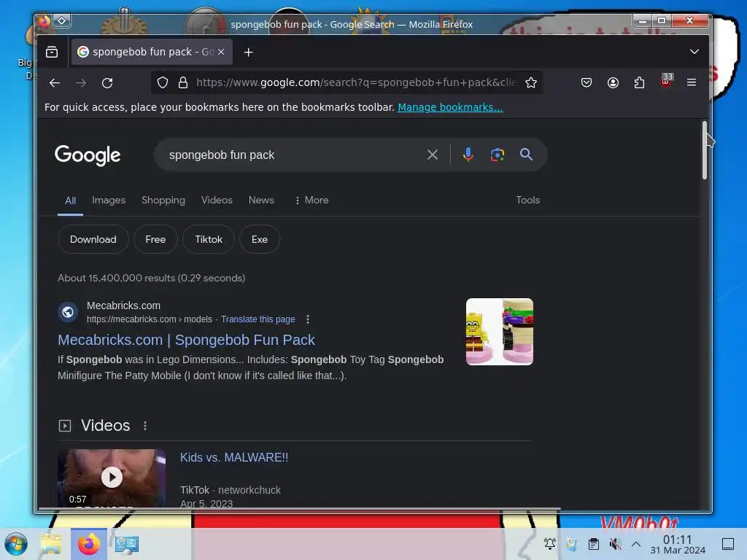Open file explorer from taskbar
The height and width of the screenshot is (560, 747).
point(50,544)
